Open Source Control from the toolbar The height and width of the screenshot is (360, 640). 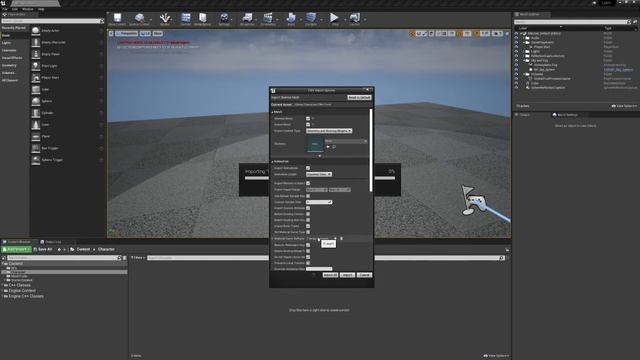click(139, 19)
